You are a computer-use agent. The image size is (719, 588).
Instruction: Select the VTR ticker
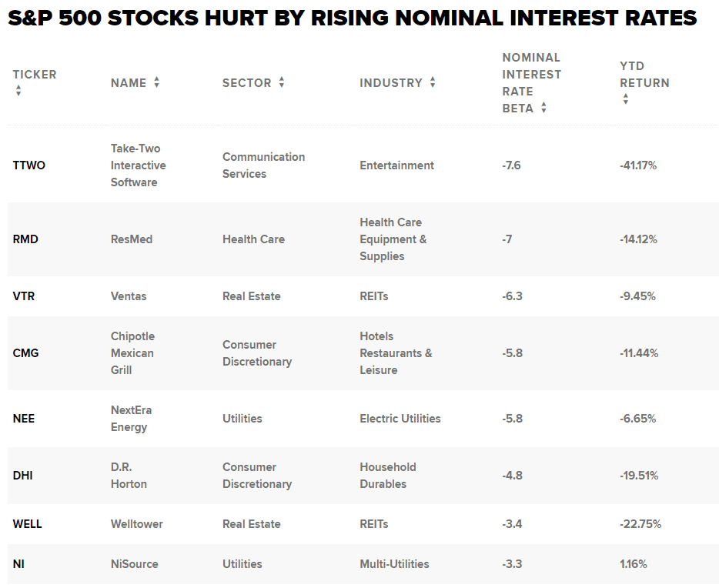pos(24,296)
